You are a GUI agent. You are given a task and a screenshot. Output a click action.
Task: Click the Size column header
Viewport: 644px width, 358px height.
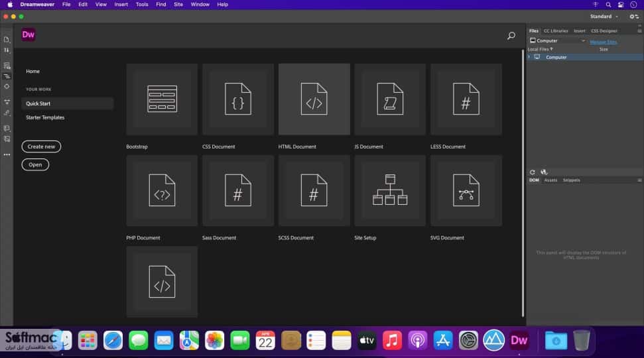[604, 49]
